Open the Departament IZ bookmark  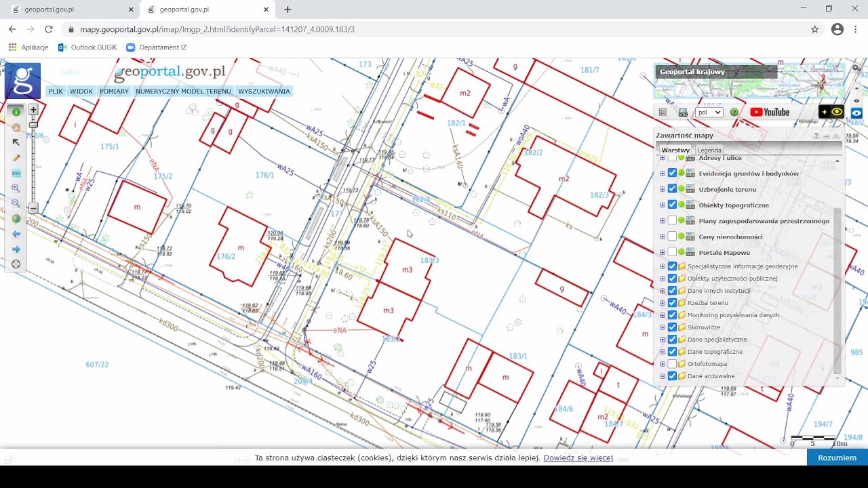(x=156, y=47)
